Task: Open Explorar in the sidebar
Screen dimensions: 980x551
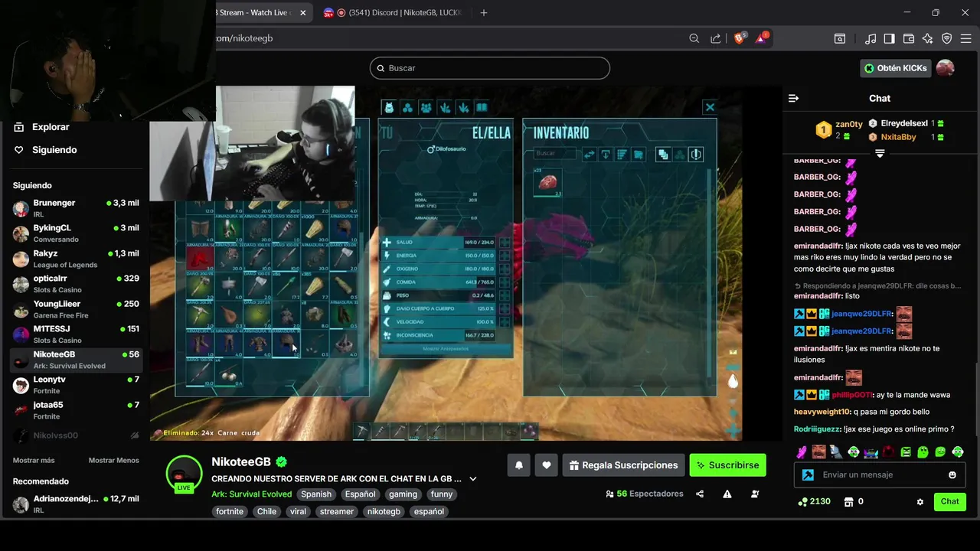Action: [42, 127]
